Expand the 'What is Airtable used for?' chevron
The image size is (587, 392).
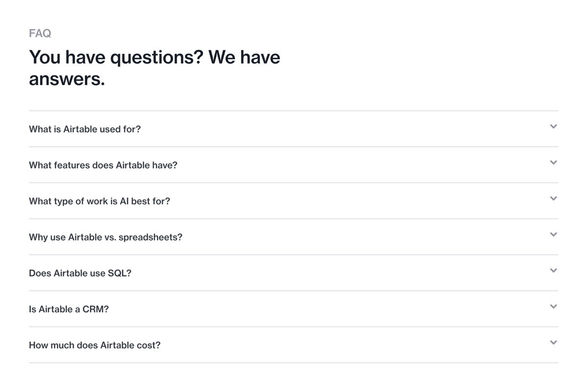click(x=553, y=126)
